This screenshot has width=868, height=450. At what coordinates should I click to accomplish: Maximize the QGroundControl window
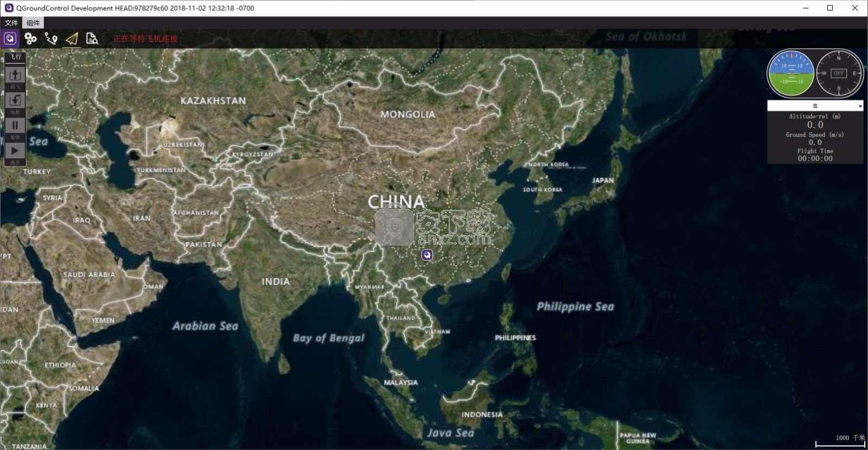point(830,8)
